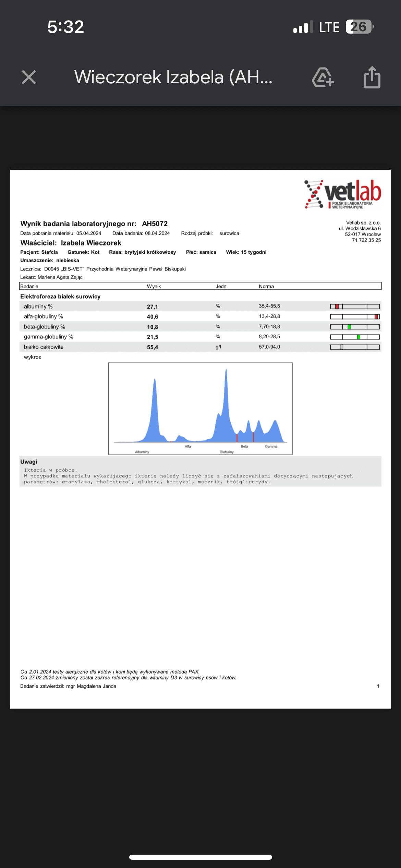Tap białko całkowite result 55,4
The image size is (401, 868).
click(x=153, y=347)
